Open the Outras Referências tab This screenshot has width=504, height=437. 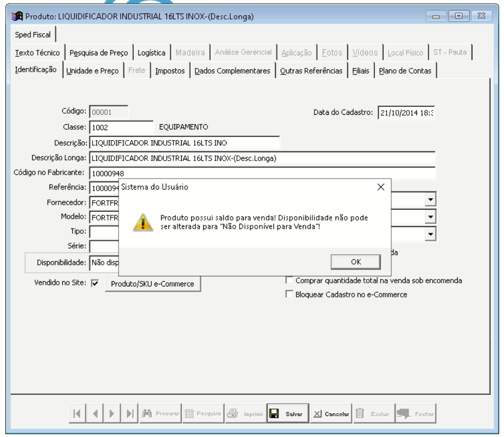[x=311, y=71]
